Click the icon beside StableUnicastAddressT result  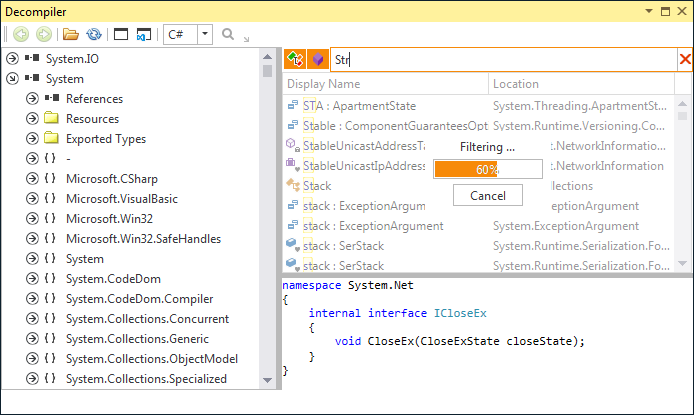point(293,144)
